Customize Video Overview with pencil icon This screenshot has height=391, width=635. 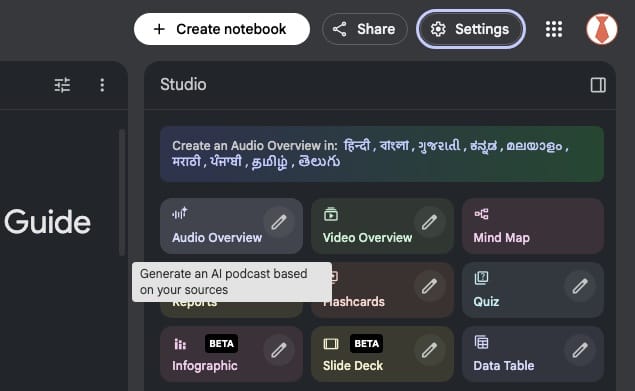[429, 222]
